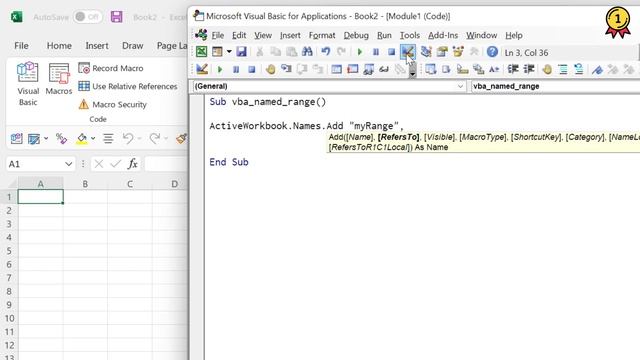This screenshot has width=640, height=360.
Task: Switch to the Insert ribbon tab in Excel
Action: [x=97, y=46]
